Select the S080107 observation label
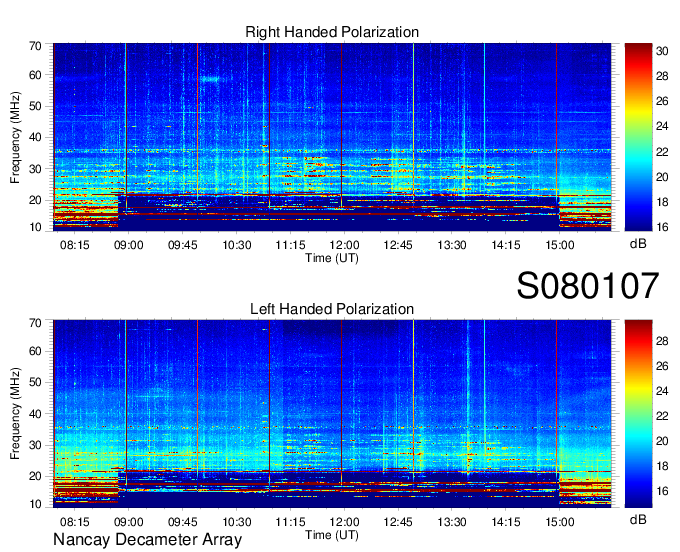The width and height of the screenshot is (680, 552). pyautogui.click(x=588, y=286)
